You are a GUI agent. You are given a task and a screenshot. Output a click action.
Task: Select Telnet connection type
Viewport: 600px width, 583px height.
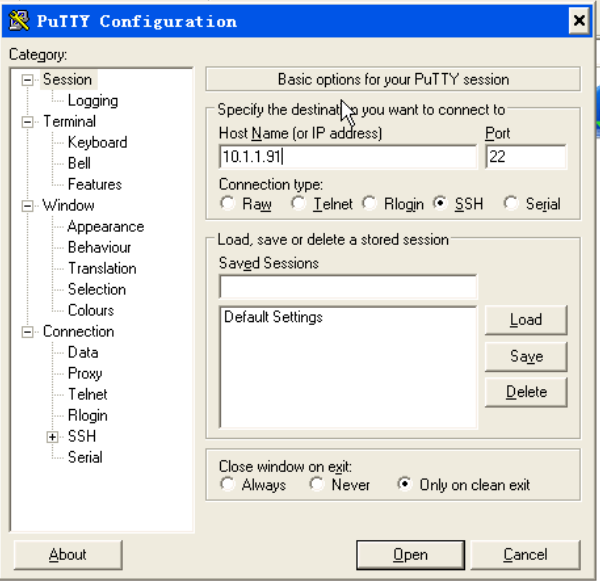click(298, 203)
